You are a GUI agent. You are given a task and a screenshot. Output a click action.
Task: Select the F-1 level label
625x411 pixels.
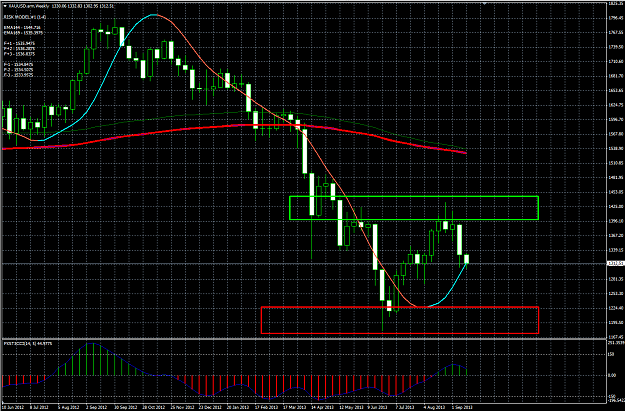pyautogui.click(x=18, y=64)
